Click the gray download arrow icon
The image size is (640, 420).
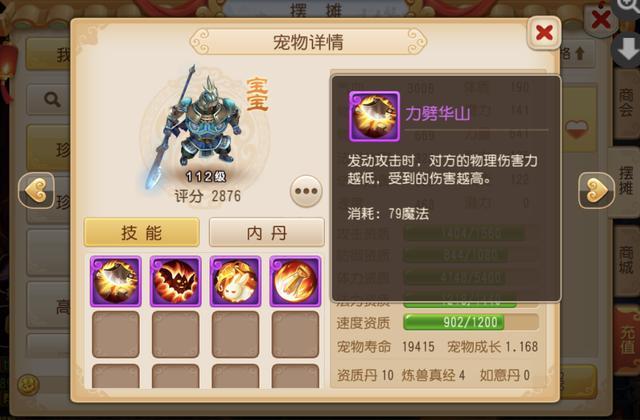point(627,49)
